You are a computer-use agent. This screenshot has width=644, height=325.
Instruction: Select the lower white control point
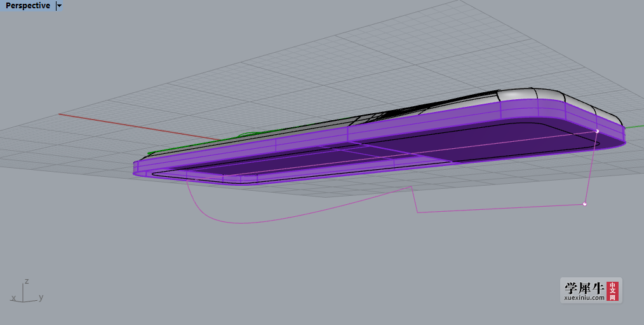click(x=585, y=204)
